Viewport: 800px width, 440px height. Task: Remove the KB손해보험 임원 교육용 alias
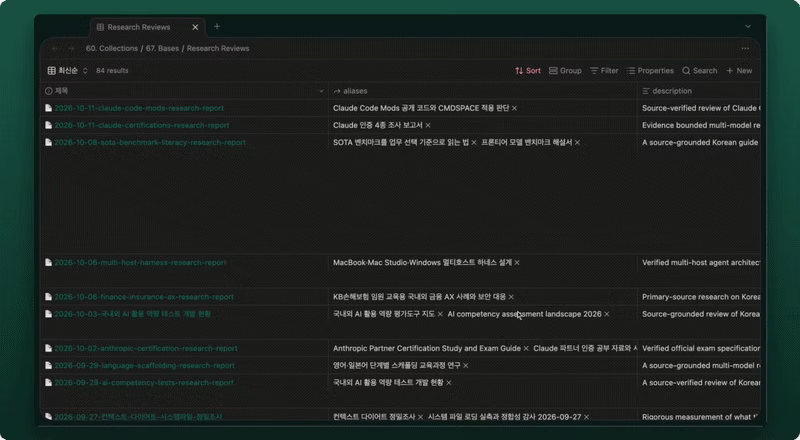click(x=511, y=297)
